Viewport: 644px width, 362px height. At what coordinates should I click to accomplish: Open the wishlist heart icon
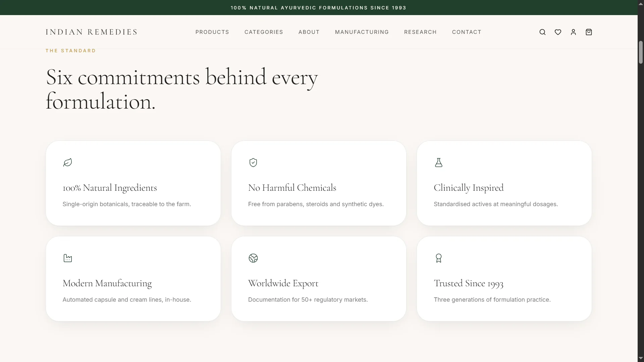pos(558,32)
